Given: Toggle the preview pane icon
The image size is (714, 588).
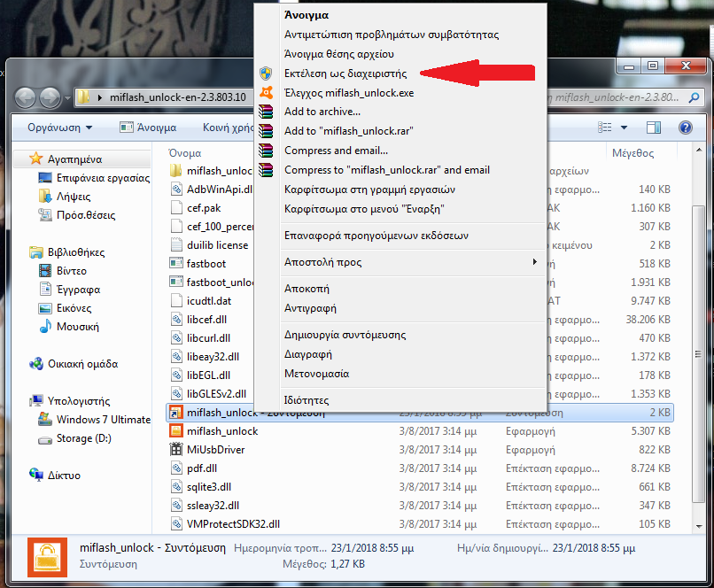Looking at the screenshot, I should (654, 128).
